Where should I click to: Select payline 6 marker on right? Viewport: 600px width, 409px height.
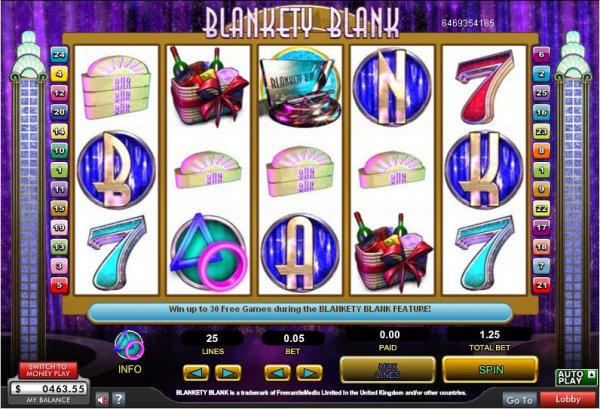tap(541, 55)
